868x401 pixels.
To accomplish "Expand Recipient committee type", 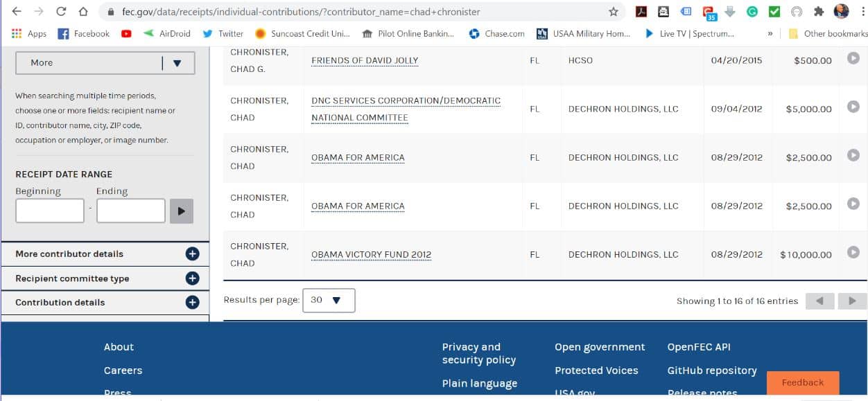I will tap(105, 278).
